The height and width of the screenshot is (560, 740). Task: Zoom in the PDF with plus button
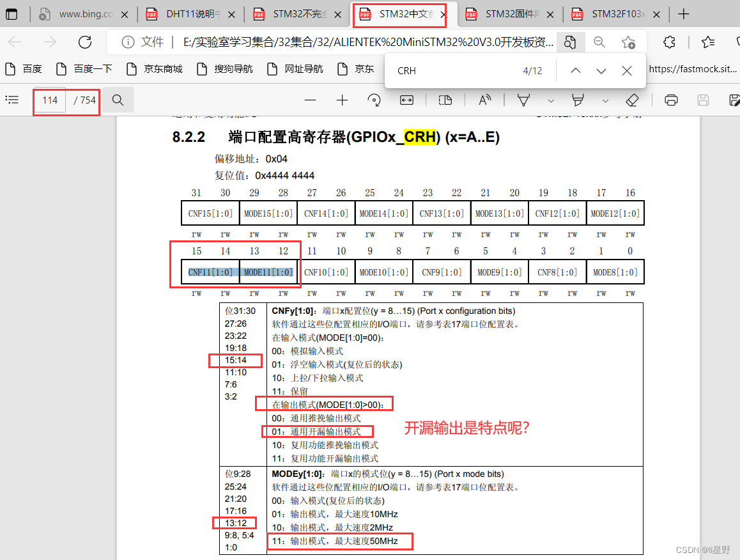coord(342,100)
